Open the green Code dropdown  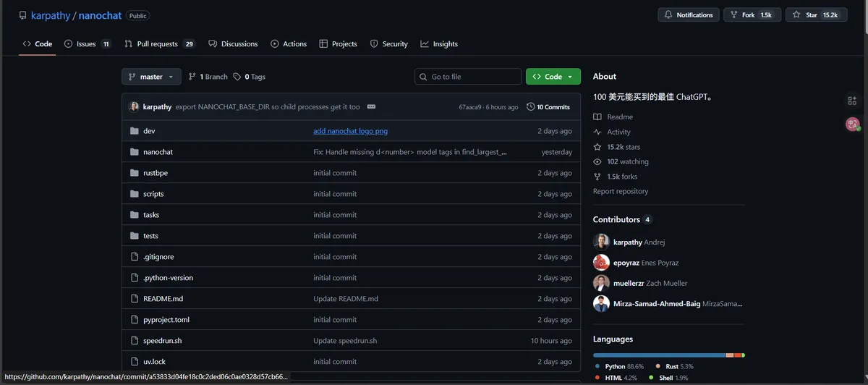(553, 77)
